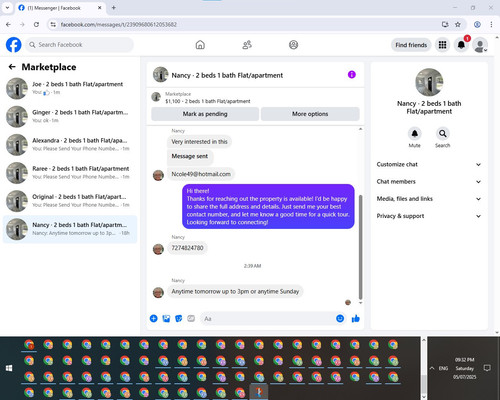The height and width of the screenshot is (400, 500).
Task: Search in conversation with the magnifier icon
Action: point(443,134)
